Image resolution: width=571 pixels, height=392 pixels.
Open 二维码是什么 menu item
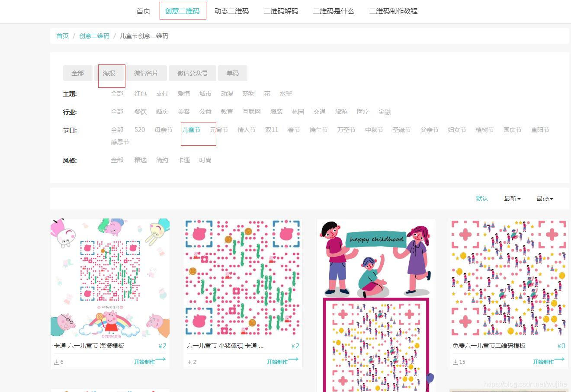coord(334,11)
